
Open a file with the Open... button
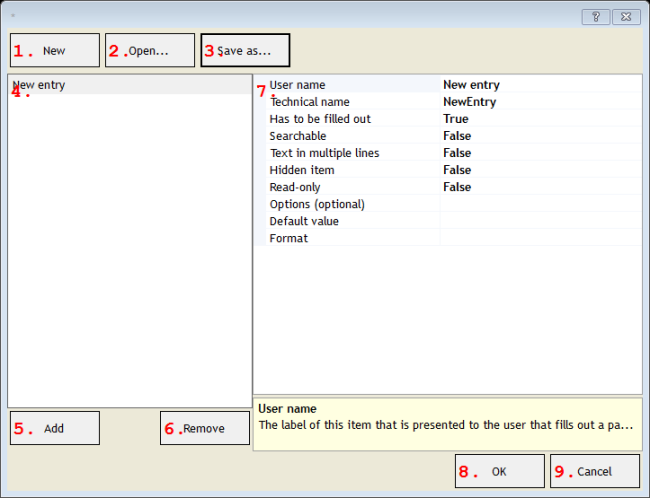coord(150,50)
